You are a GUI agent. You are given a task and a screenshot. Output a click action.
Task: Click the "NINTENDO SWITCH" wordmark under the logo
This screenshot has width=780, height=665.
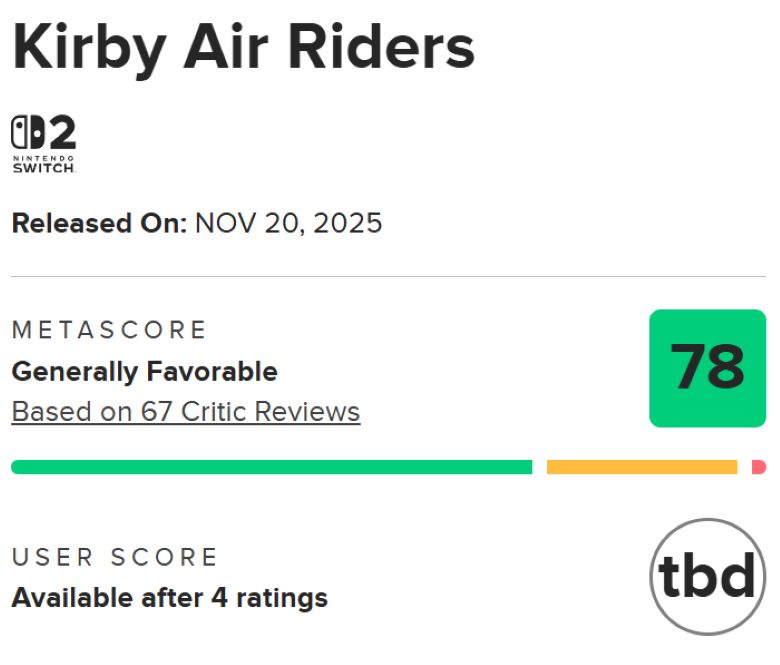(43, 164)
